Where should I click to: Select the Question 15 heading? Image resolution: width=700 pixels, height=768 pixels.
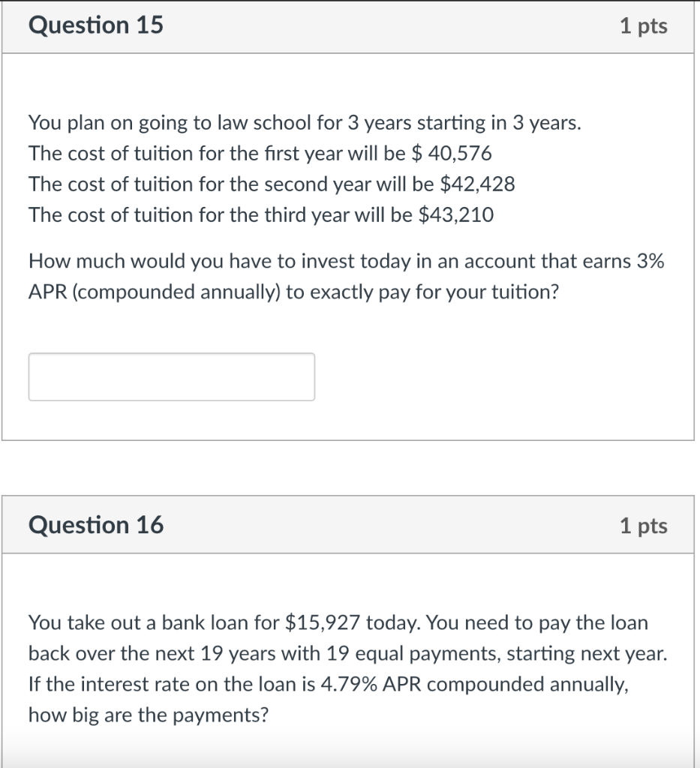[x=95, y=25]
